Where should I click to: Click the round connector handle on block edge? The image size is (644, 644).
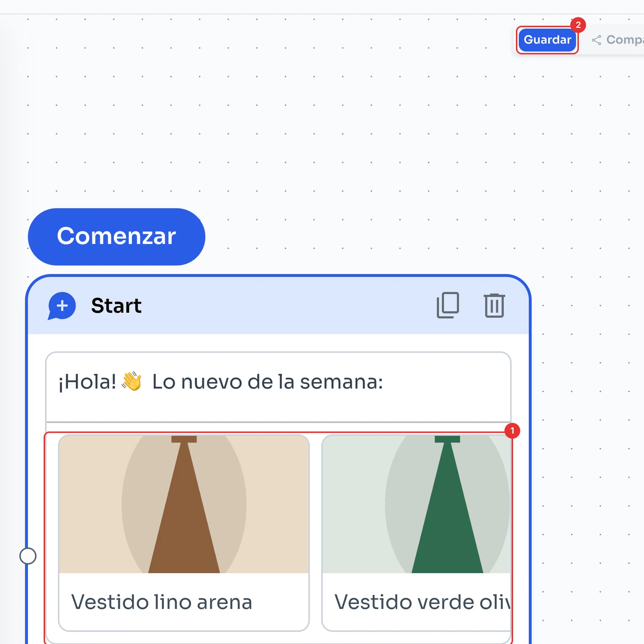[x=28, y=556]
